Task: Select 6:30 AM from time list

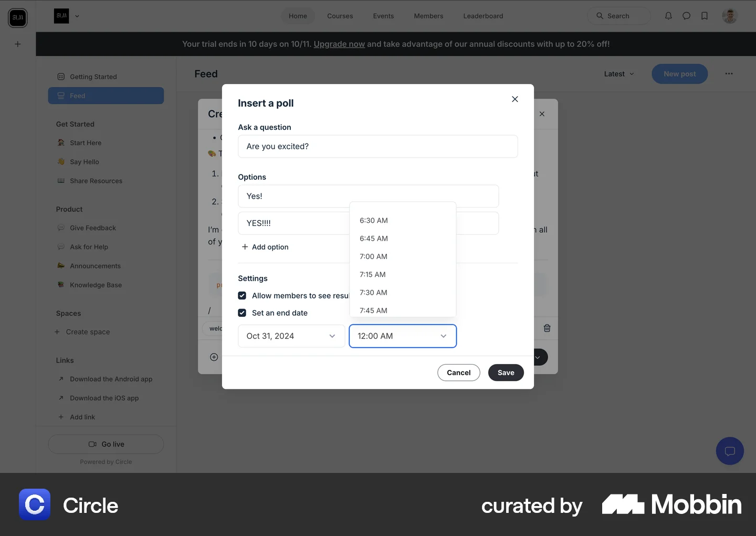Action: [x=403, y=220]
